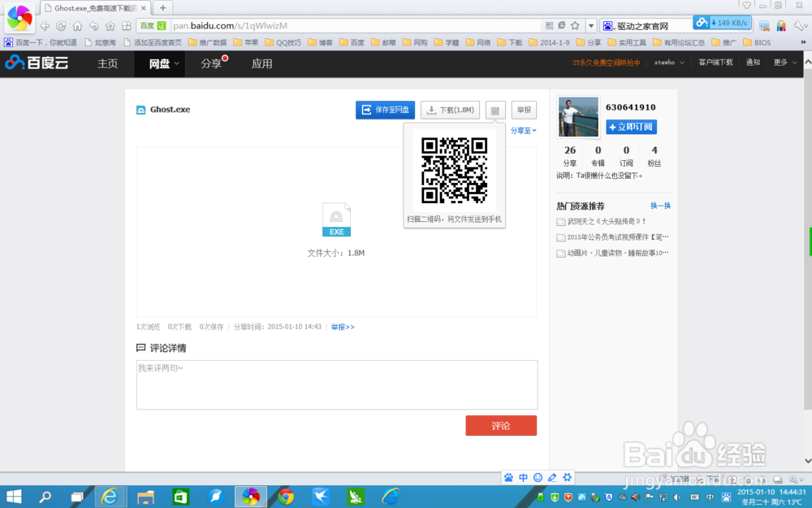Open the favorites star in toolbar

tap(110, 25)
